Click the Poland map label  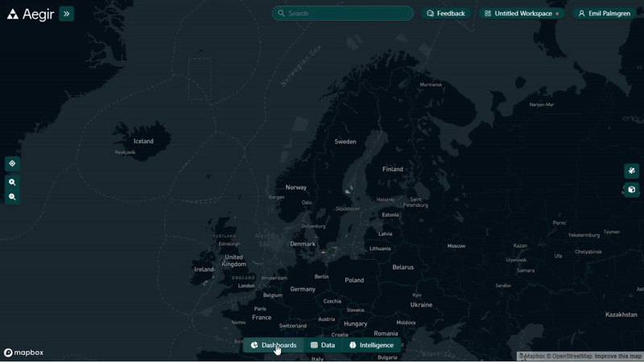coord(354,280)
